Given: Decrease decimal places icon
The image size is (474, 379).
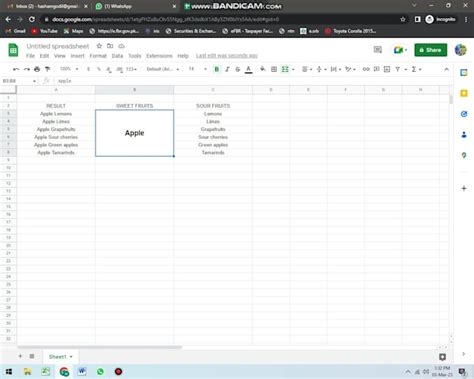Looking at the screenshot, I should (109, 69).
